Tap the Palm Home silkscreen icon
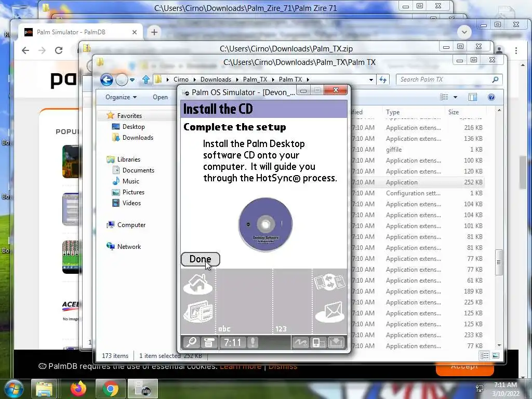Screen dimensions: 532x399 (198, 284)
